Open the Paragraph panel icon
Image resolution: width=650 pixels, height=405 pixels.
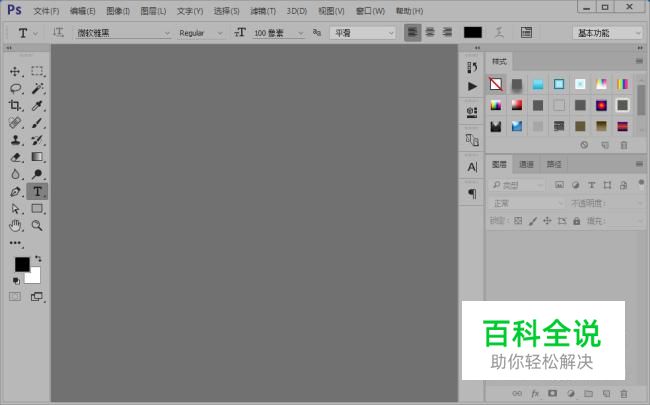coord(472,194)
